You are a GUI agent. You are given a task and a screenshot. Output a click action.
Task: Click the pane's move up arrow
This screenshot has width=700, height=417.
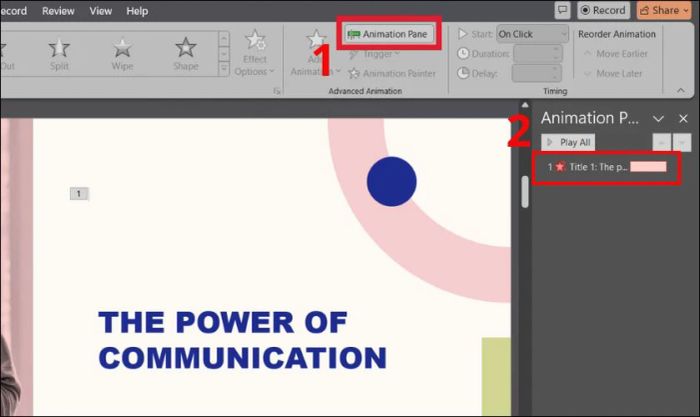[x=662, y=142]
